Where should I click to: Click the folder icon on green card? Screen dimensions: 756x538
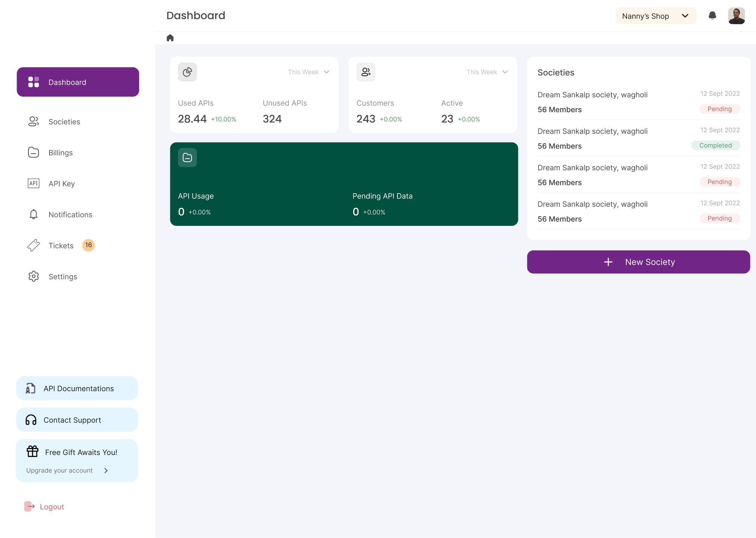coord(187,158)
